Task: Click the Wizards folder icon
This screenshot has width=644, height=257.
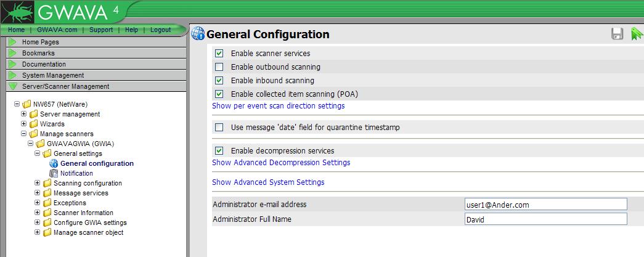Action: click(x=34, y=124)
